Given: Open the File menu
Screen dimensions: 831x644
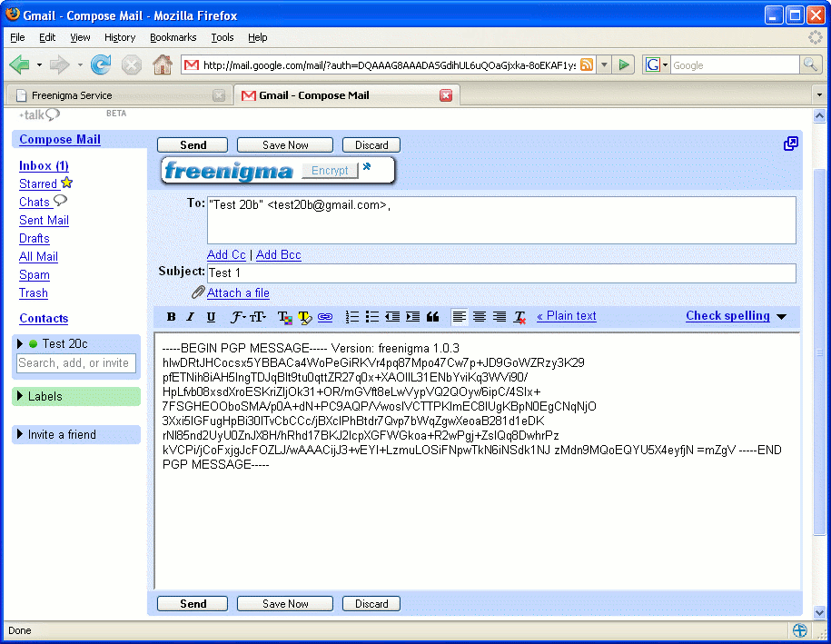Looking at the screenshot, I should pos(17,37).
